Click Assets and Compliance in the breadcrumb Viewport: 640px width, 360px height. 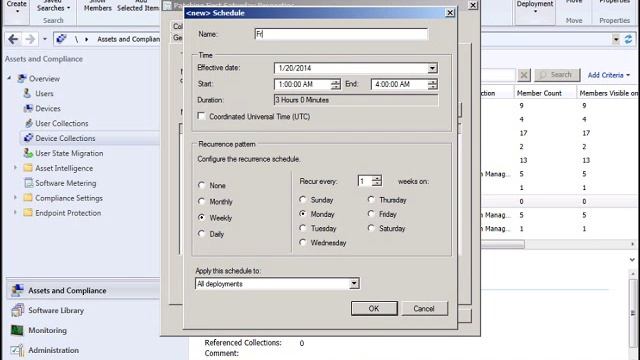coord(128,39)
